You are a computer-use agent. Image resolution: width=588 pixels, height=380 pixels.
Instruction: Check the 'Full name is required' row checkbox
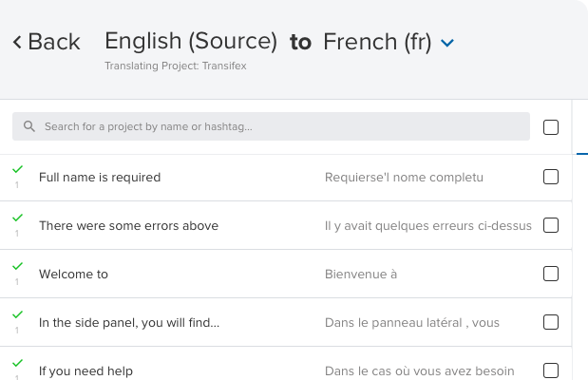551,177
